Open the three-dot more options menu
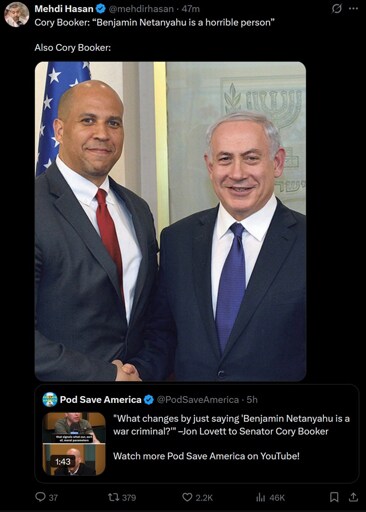This screenshot has height=512, width=366. point(353,9)
